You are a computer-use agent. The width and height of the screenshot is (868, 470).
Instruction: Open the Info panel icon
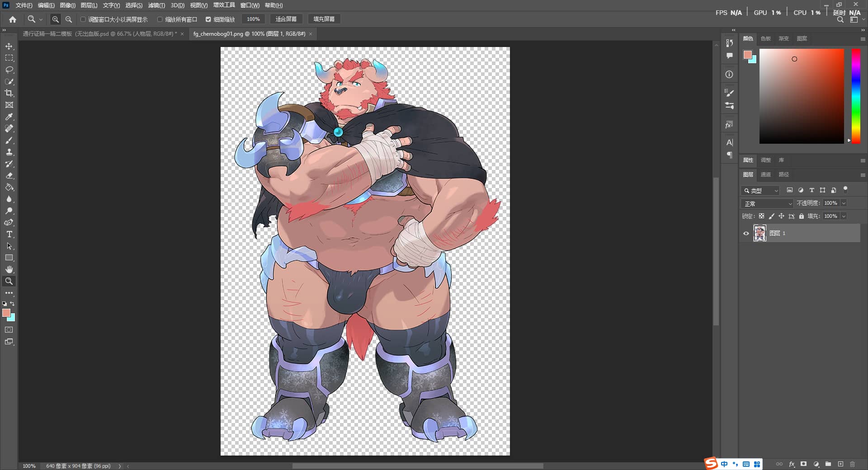point(729,75)
